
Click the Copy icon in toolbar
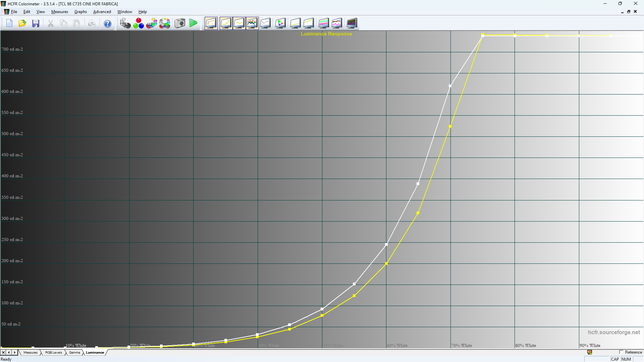click(x=64, y=23)
